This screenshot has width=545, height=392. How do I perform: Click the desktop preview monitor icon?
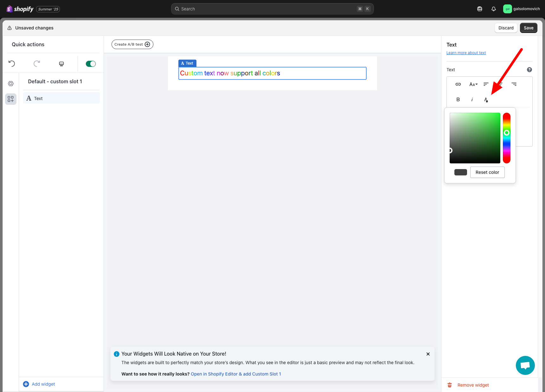click(x=61, y=64)
